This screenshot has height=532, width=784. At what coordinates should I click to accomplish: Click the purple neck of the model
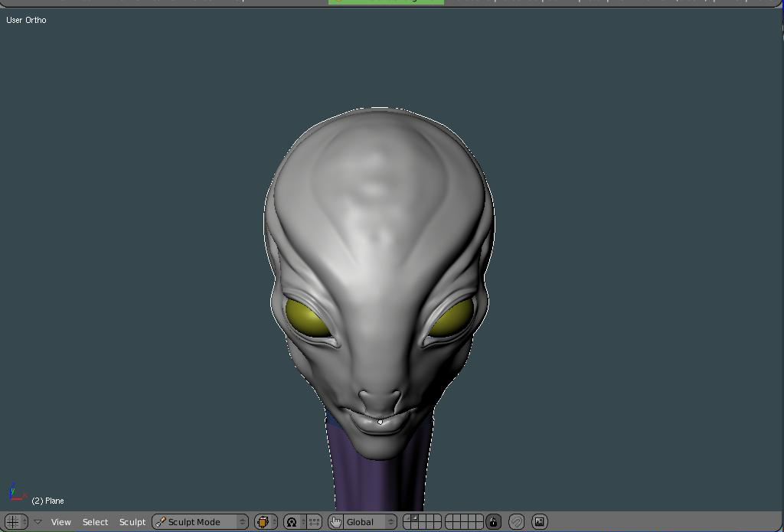coord(378,484)
